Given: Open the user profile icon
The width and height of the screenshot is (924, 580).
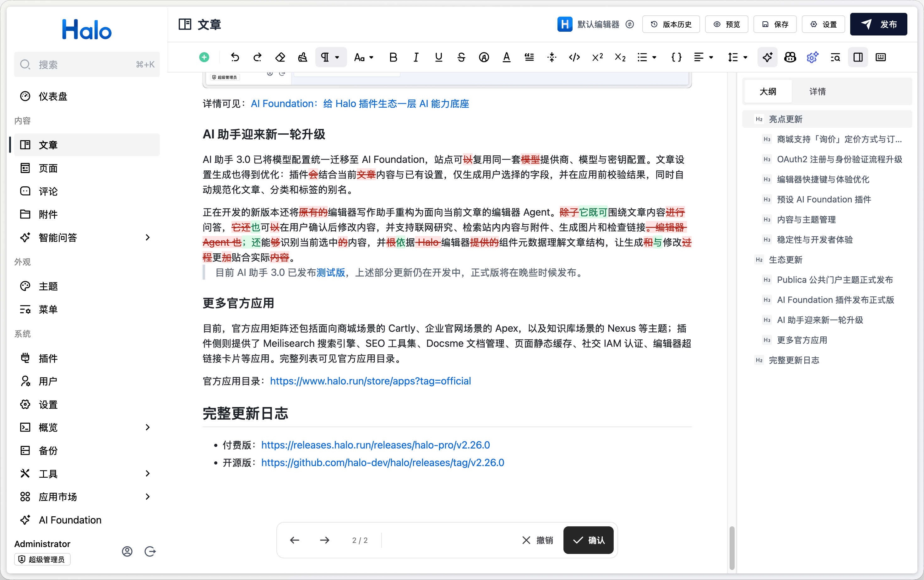Looking at the screenshot, I should (x=127, y=552).
